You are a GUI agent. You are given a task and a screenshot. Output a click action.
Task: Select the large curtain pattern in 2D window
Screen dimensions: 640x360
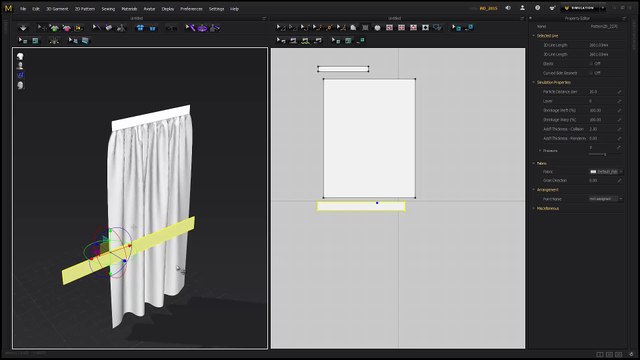click(369, 138)
